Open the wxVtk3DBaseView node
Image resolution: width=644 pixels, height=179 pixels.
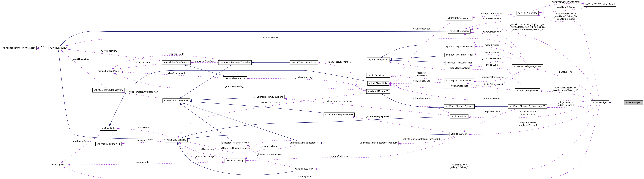459,31
